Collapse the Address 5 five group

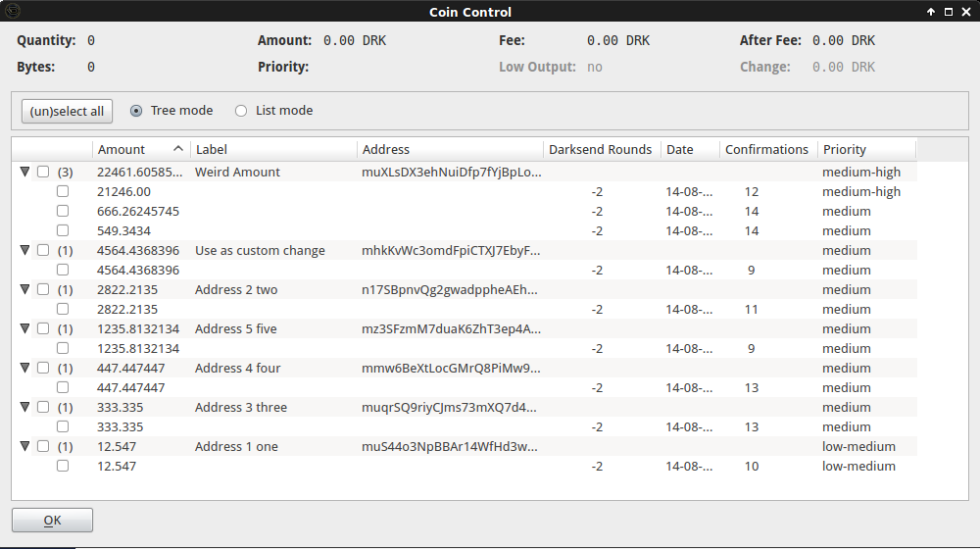24,328
